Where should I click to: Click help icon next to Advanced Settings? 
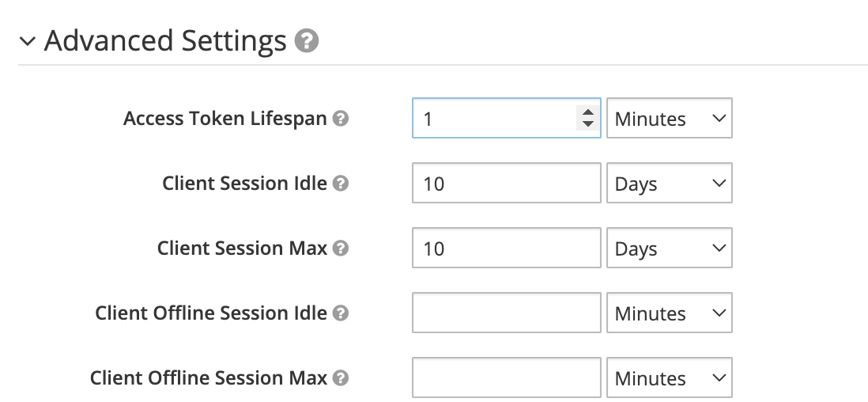[x=307, y=40]
